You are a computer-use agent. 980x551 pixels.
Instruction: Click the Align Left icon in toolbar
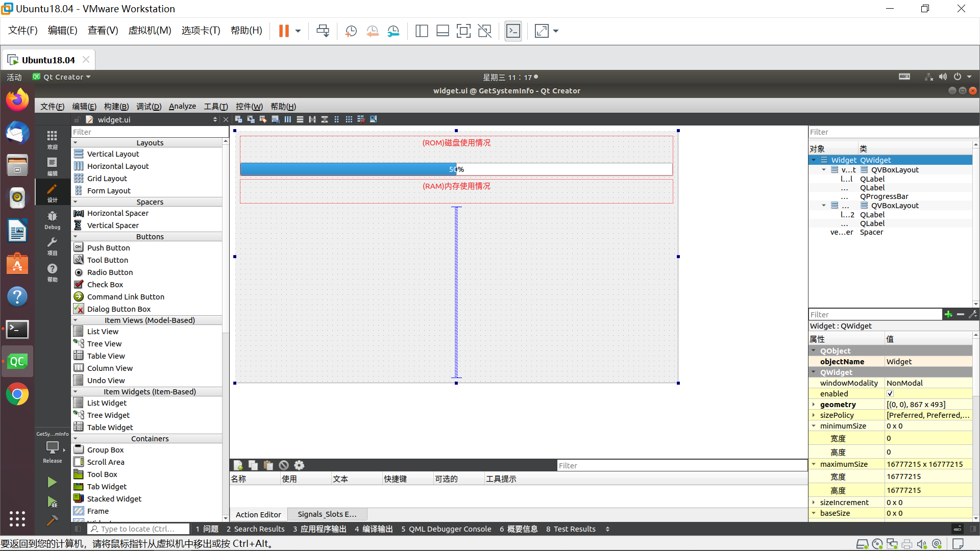click(288, 120)
